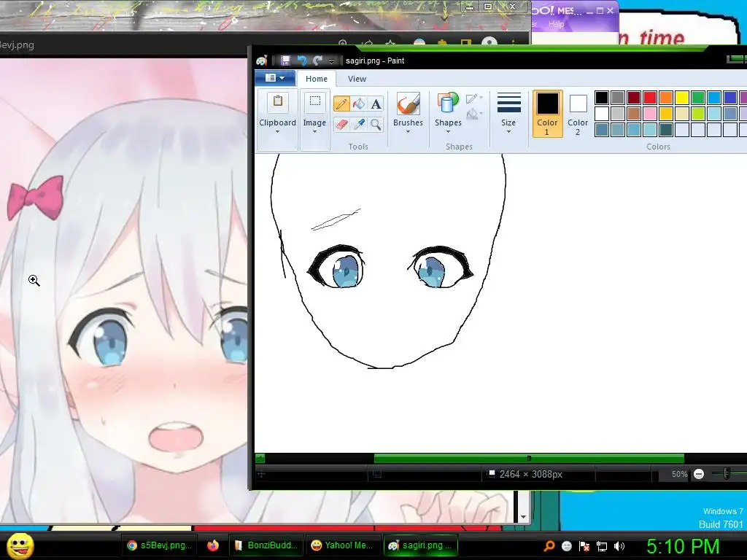747x560 pixels.
Task: Switch to s5Bevj.png taskbar window
Action: click(160, 545)
